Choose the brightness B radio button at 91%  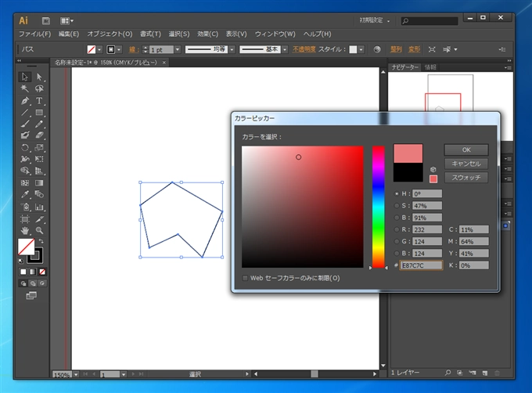click(397, 218)
